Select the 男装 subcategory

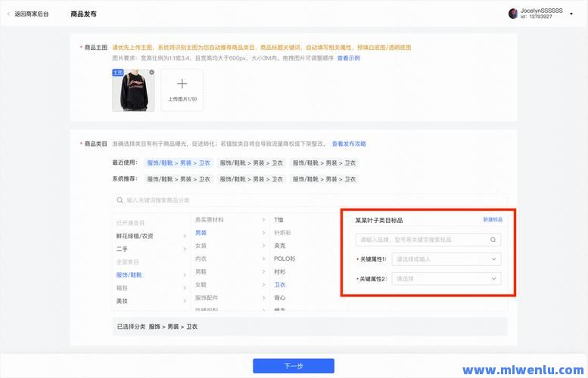coord(201,233)
